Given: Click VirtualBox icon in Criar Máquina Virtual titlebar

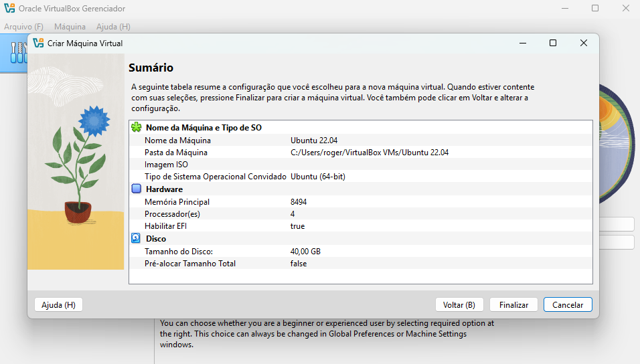Looking at the screenshot, I should 38,43.
